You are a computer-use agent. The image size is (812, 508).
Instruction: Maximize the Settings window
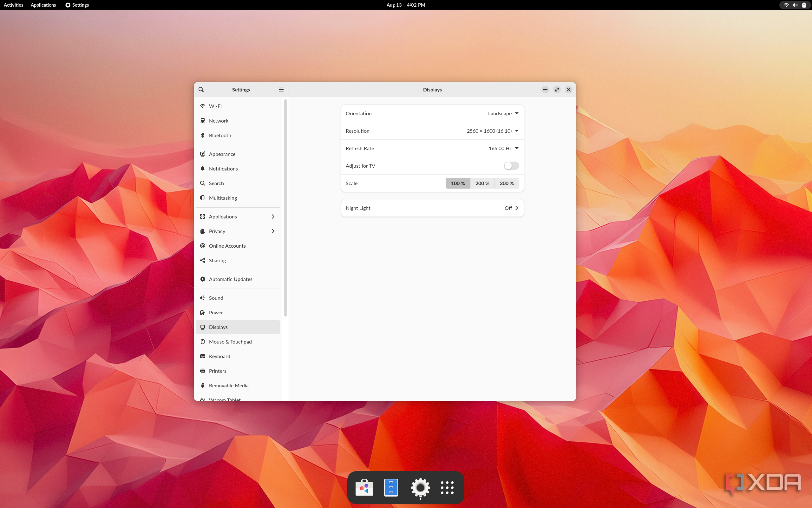[557, 89]
